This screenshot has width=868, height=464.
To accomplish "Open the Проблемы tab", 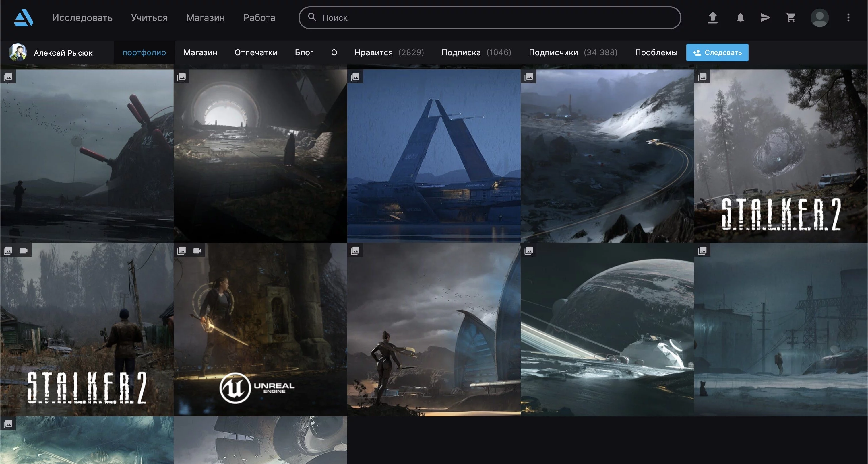I will [656, 52].
